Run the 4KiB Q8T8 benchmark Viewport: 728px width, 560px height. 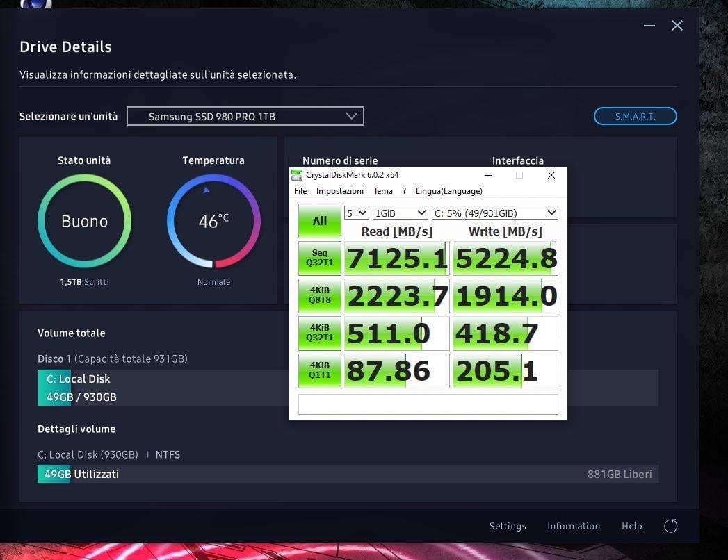coord(319,295)
